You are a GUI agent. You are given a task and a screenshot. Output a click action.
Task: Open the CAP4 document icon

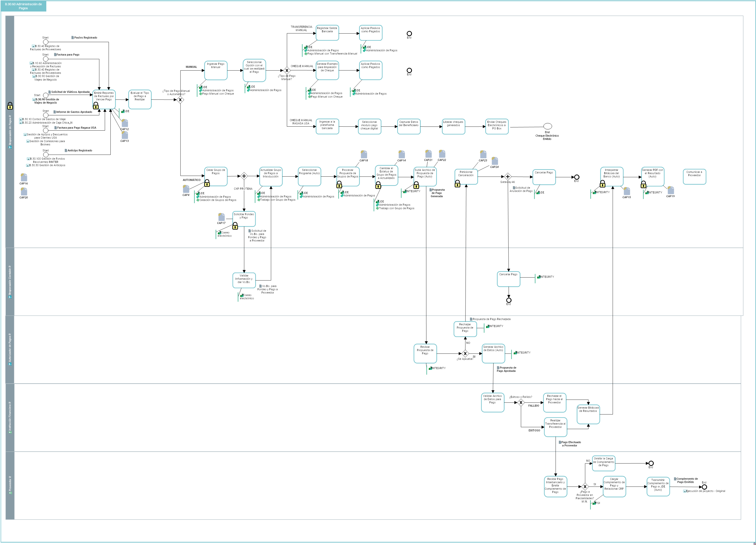(186, 189)
